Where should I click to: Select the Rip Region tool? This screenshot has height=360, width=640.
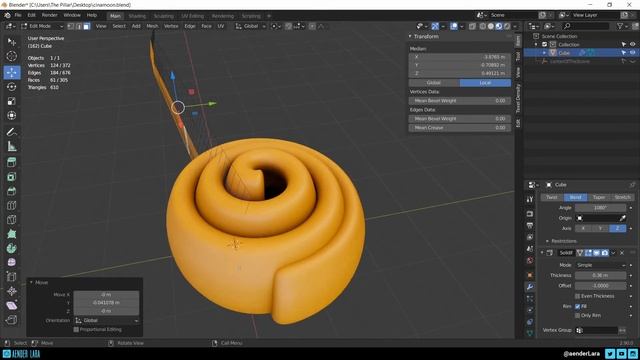pyautogui.click(x=12, y=320)
